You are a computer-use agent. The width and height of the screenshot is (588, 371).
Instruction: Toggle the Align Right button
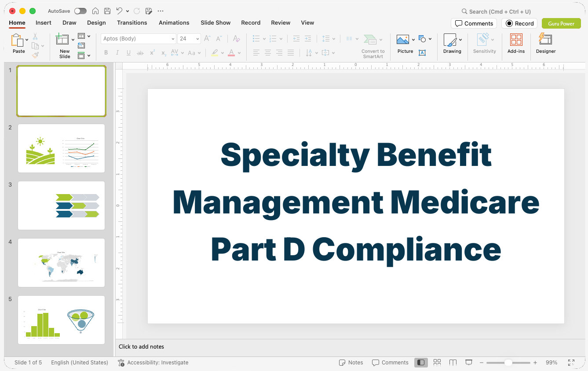point(279,53)
